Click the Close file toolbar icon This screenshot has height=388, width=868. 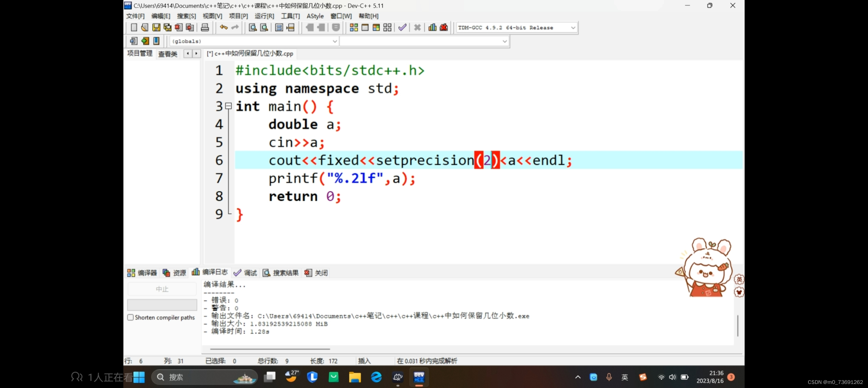(178, 28)
